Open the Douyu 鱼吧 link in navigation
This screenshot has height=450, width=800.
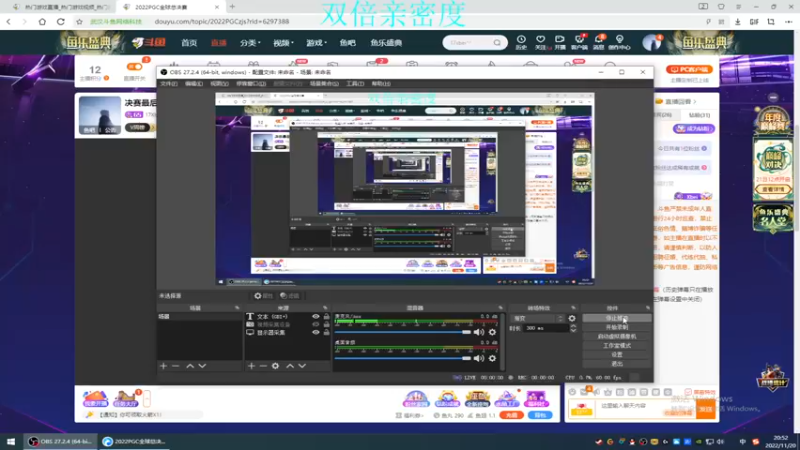347,43
